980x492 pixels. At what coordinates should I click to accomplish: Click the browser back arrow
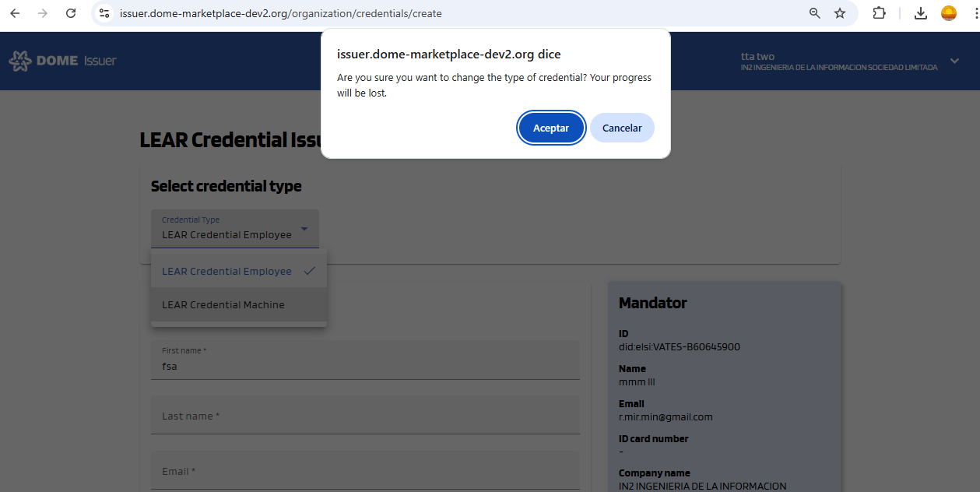15,13
